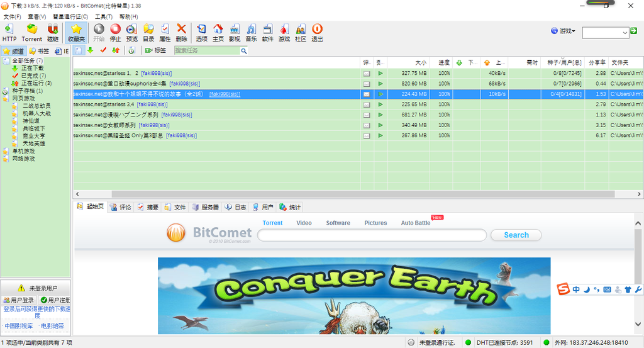
Task: Open the 中国影视库 link
Action: click(x=18, y=326)
